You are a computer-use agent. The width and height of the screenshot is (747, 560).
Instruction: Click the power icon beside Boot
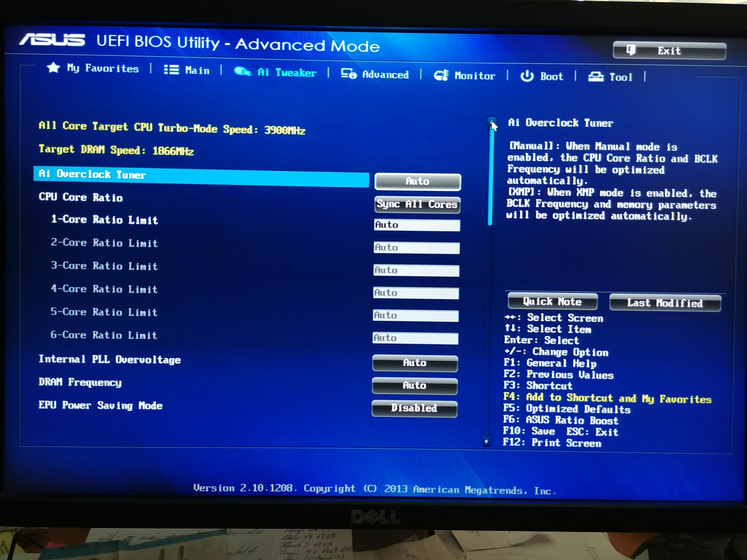(x=527, y=76)
